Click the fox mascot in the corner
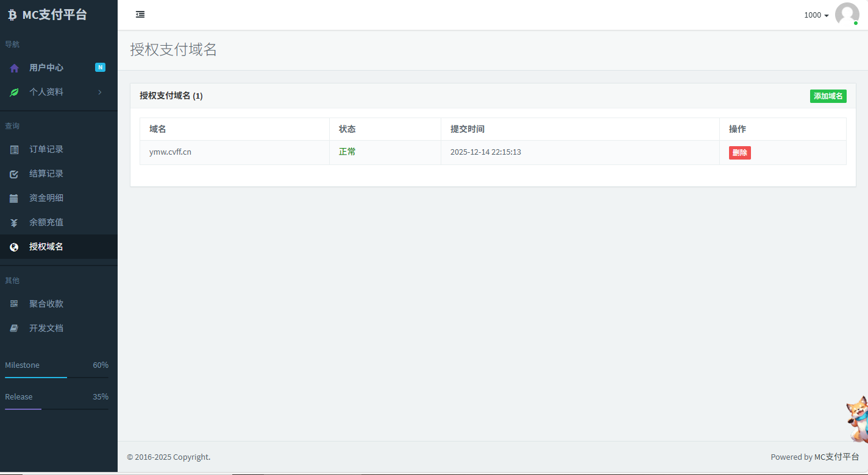The image size is (868, 475). [857, 419]
